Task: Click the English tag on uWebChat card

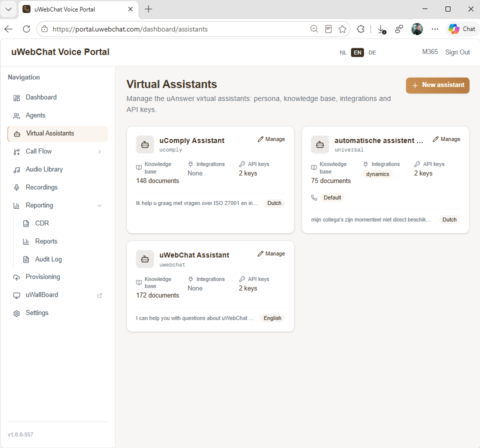Action: 272,318
